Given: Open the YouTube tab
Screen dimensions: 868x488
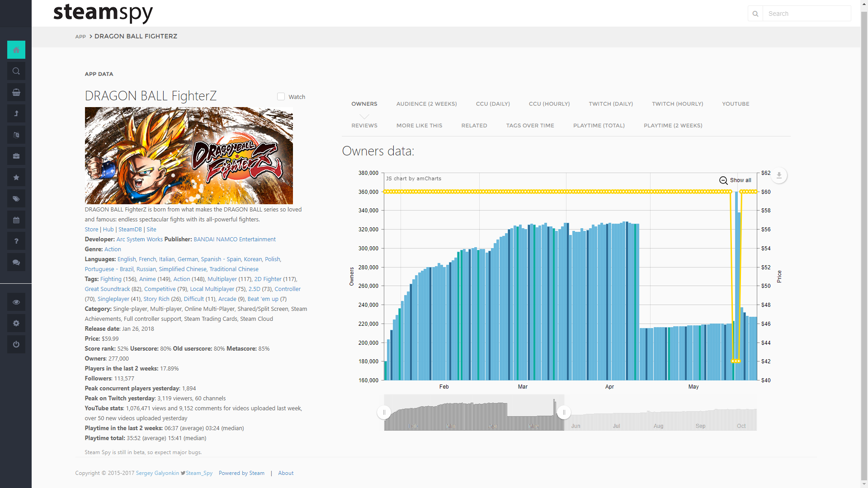Looking at the screenshot, I should (736, 104).
